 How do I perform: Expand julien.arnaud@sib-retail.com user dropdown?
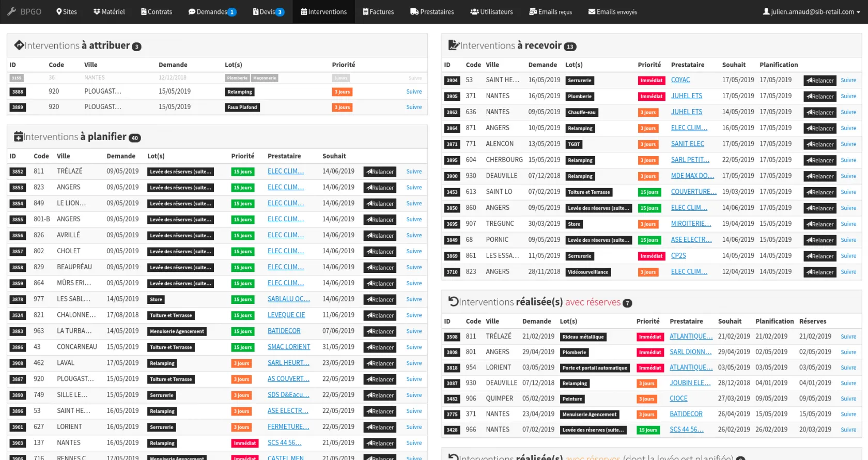point(812,11)
